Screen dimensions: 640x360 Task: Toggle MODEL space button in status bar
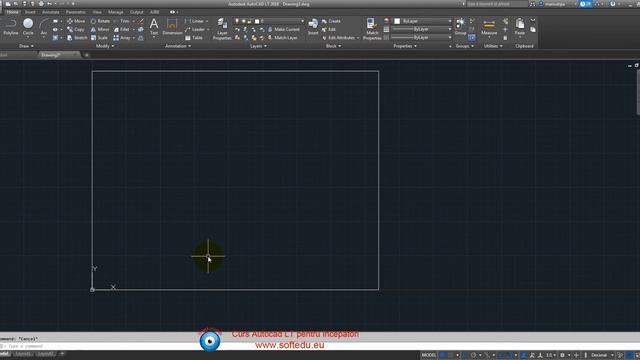tap(429, 355)
